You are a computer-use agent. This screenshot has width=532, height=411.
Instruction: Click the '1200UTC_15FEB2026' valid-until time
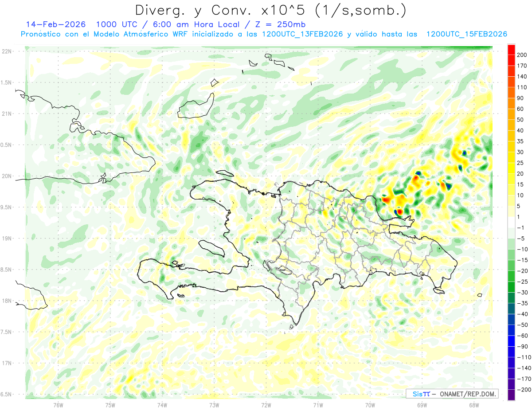pos(467,34)
